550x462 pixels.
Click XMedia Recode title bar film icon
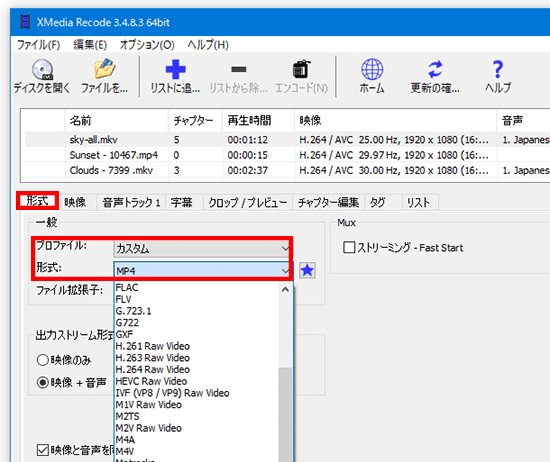point(25,22)
